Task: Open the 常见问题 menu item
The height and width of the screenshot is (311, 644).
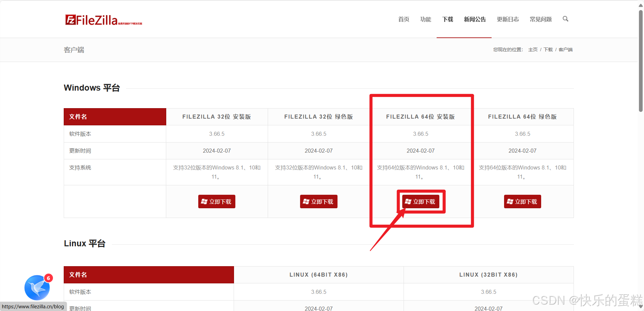Action: pyautogui.click(x=541, y=19)
